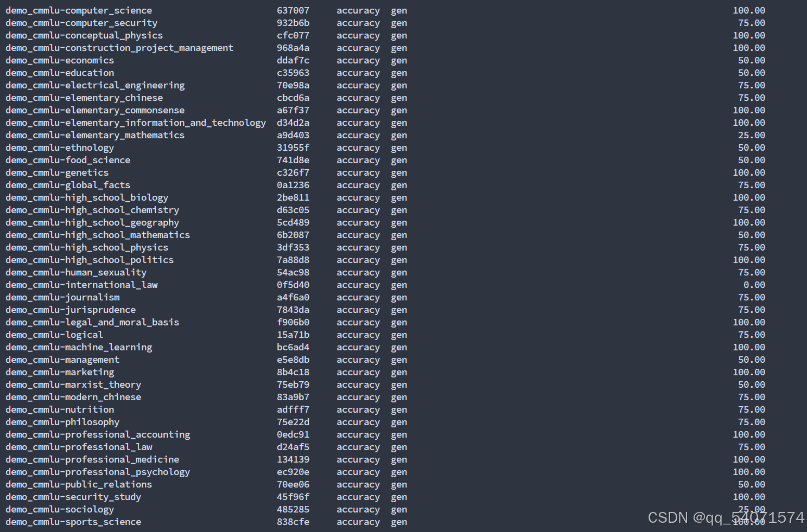Select the gen mode text for journalism

tap(399, 297)
